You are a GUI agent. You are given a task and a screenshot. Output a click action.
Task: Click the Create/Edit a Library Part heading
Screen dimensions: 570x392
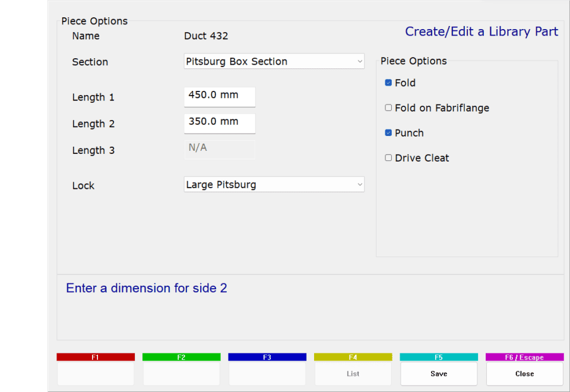coord(481,31)
